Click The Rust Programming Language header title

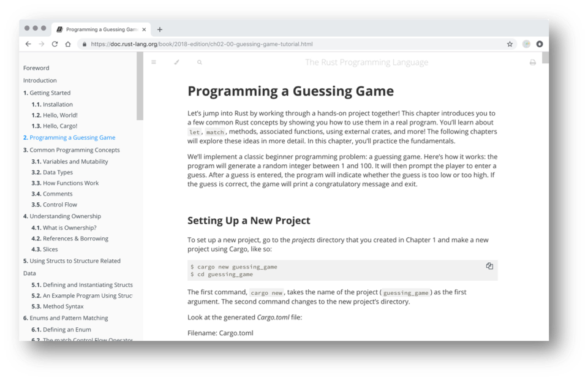[366, 63]
